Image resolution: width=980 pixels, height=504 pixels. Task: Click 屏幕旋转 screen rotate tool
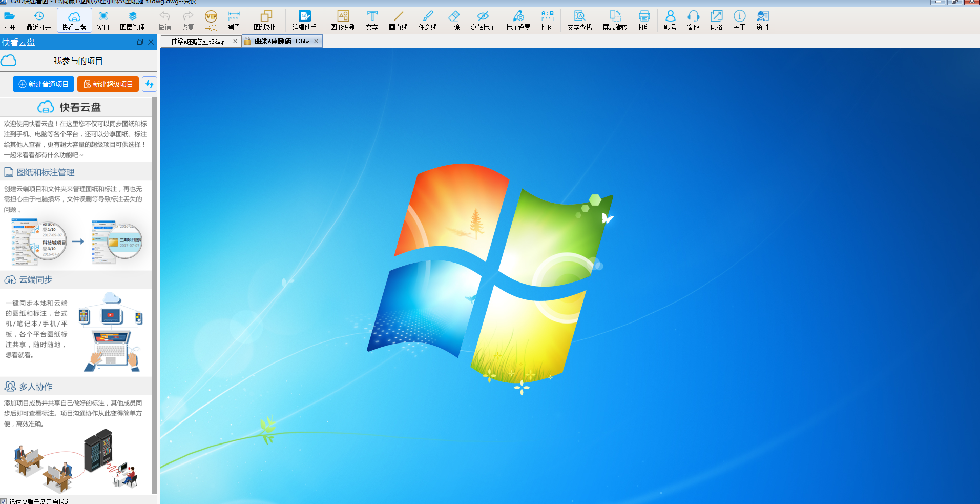point(615,21)
